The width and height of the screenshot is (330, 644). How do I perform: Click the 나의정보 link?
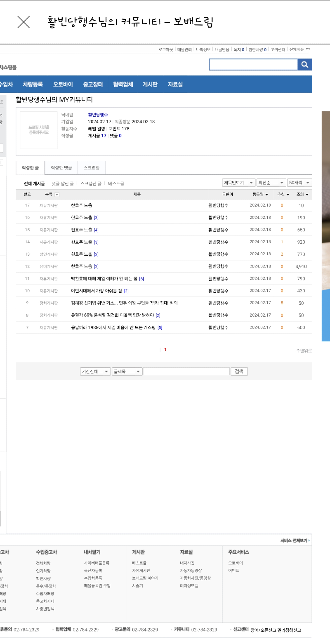click(203, 49)
